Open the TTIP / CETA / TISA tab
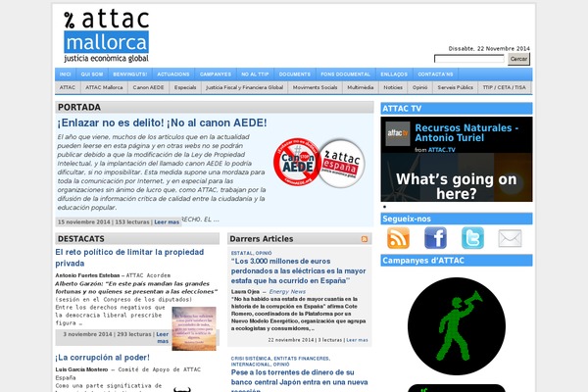Image resolution: width=588 pixels, height=392 pixels. point(505,87)
